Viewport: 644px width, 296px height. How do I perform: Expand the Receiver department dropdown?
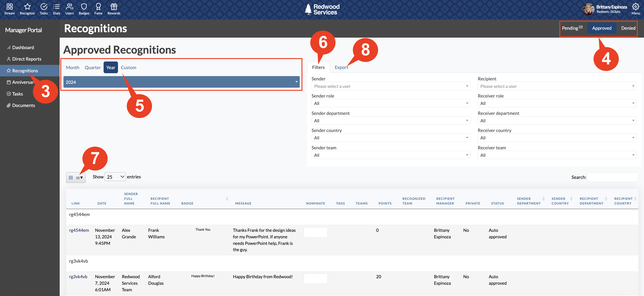(x=557, y=121)
